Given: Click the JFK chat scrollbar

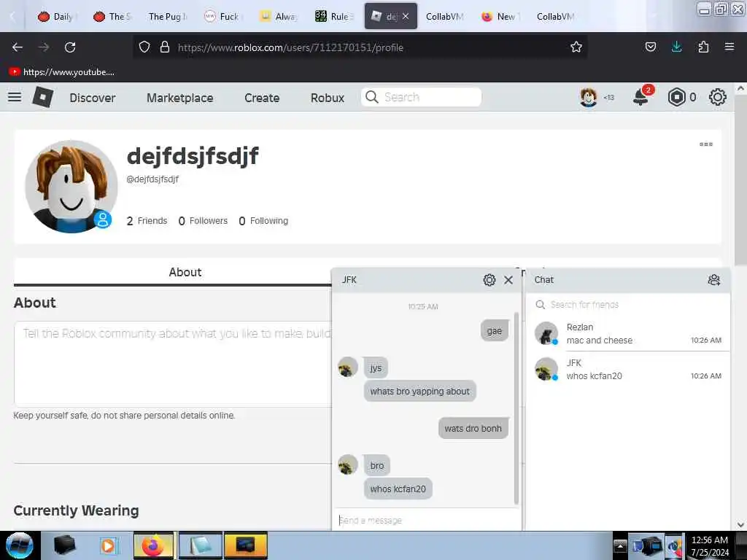Looking at the screenshot, I should pos(516,408).
